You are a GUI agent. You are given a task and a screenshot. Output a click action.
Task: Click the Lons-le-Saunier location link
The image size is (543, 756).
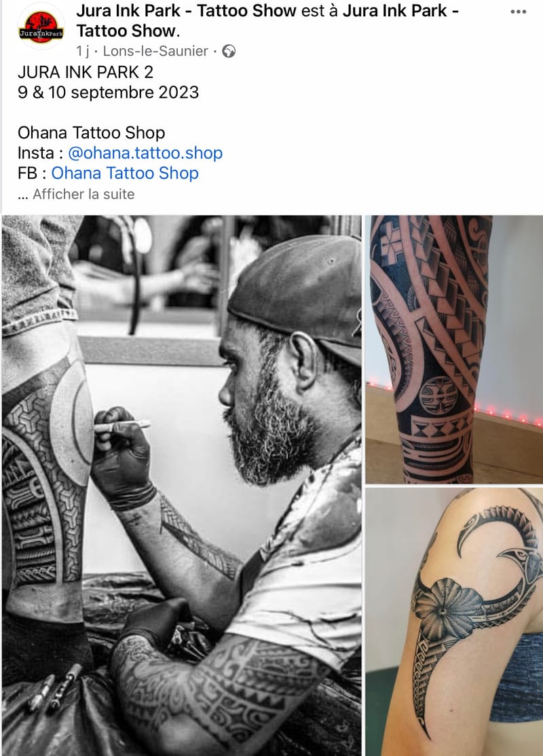pos(155,51)
